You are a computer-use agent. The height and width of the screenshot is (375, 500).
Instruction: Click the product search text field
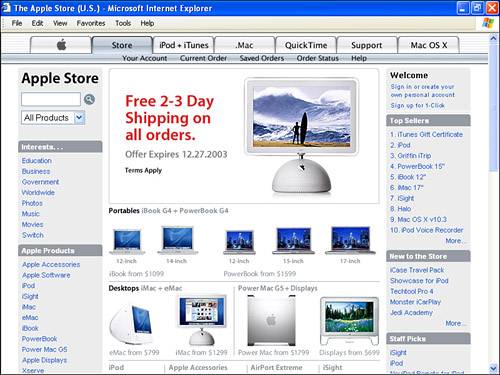pos(51,99)
